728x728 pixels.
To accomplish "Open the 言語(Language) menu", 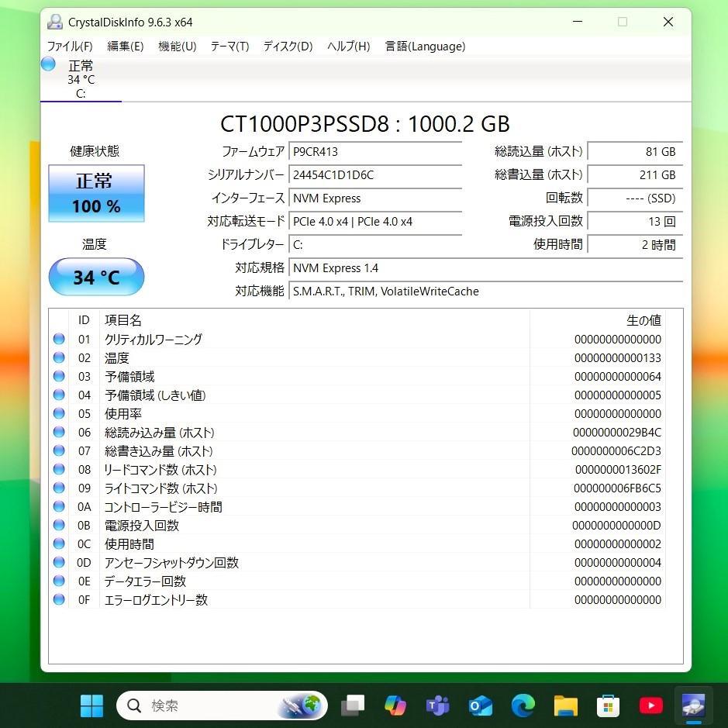I will [425, 47].
